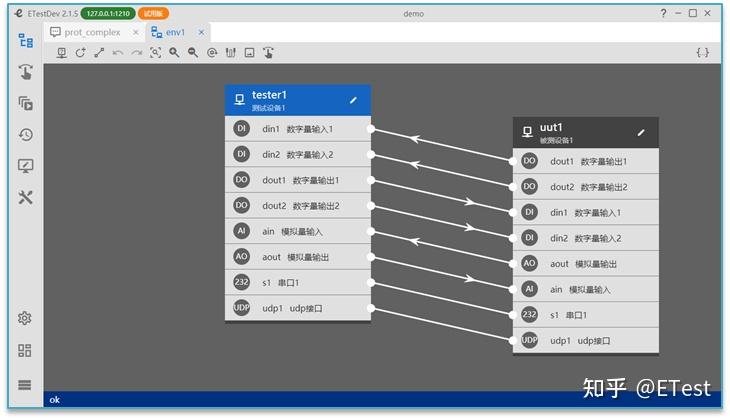Click the zoom in magnifier toolbar icon
The width and height of the screenshot is (730, 420).
(174, 53)
